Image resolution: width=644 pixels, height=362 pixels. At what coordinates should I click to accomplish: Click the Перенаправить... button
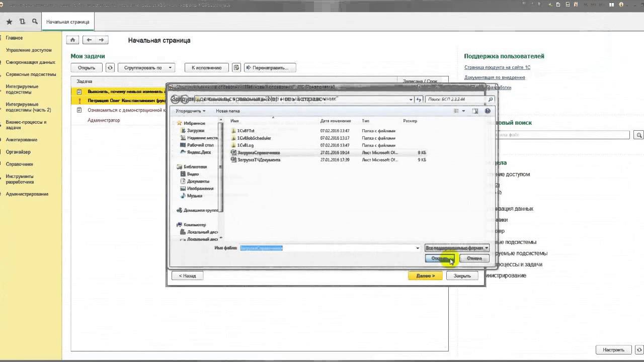[270, 67]
